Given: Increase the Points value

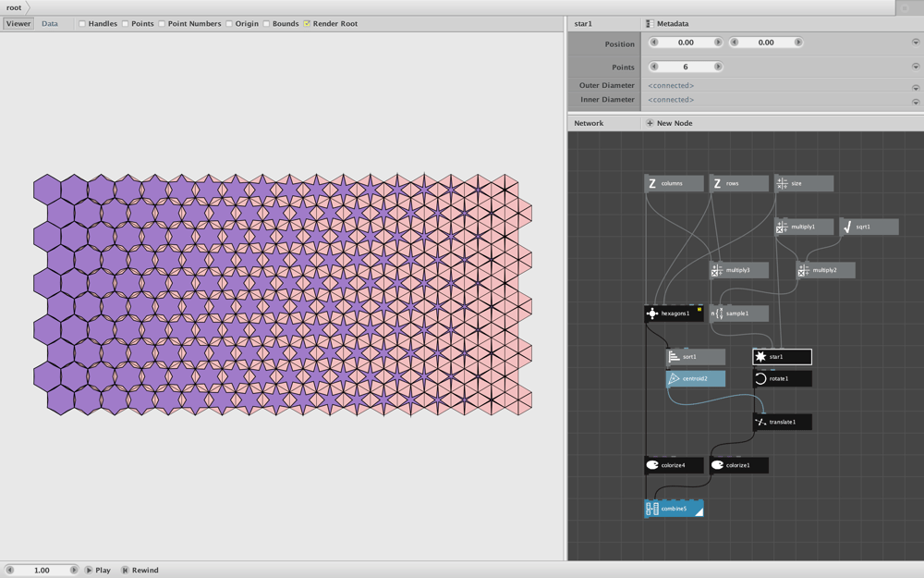Looking at the screenshot, I should pyautogui.click(x=718, y=67).
